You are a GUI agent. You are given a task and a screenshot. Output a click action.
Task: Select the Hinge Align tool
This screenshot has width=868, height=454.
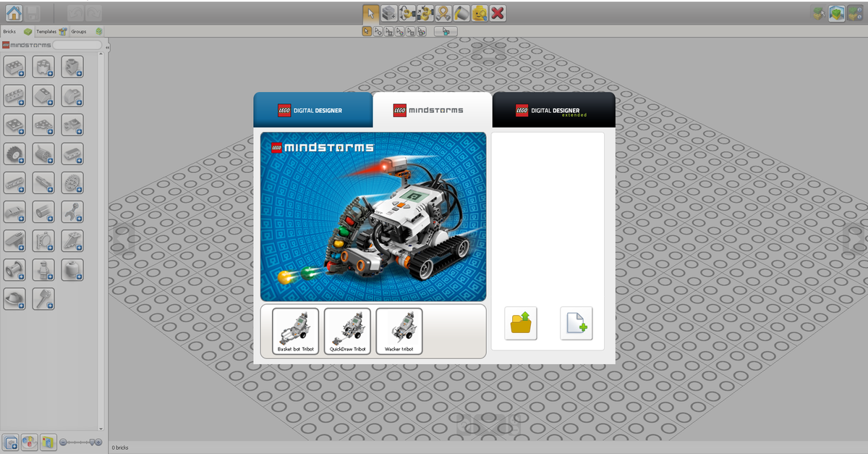(x=425, y=12)
